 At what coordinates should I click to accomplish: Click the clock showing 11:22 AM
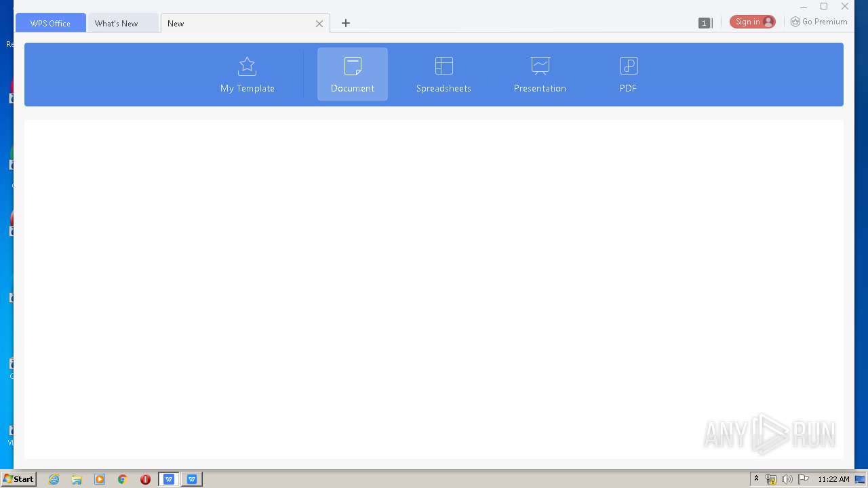(833, 479)
